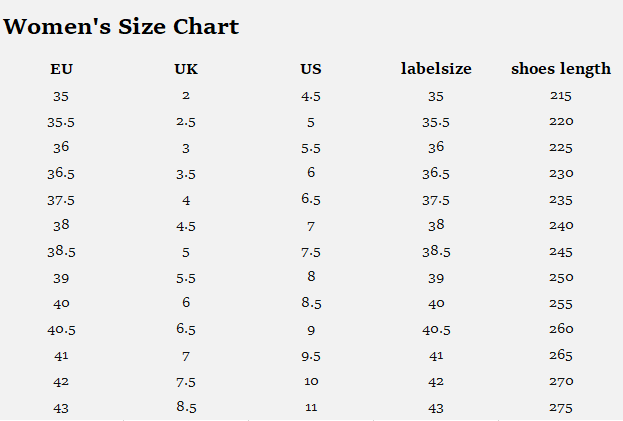The width and height of the screenshot is (623, 421).
Task: Click US size 11 cell
Action: click(311, 408)
